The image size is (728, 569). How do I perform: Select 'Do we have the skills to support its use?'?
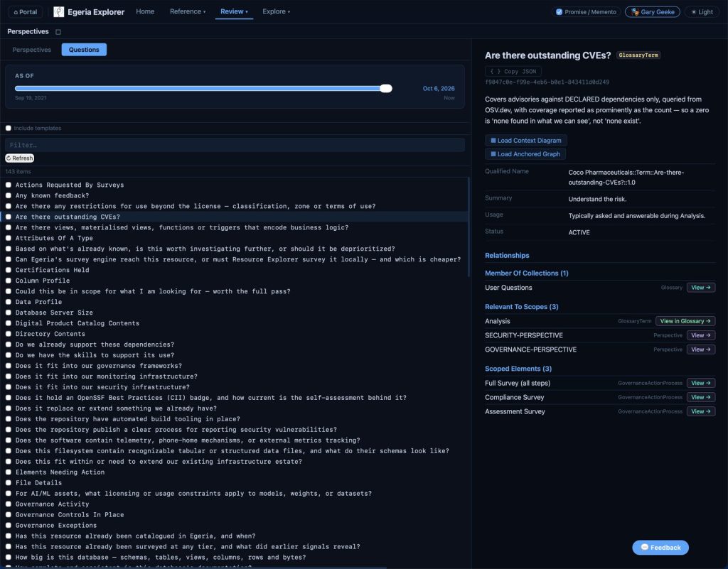[x=235, y=355]
